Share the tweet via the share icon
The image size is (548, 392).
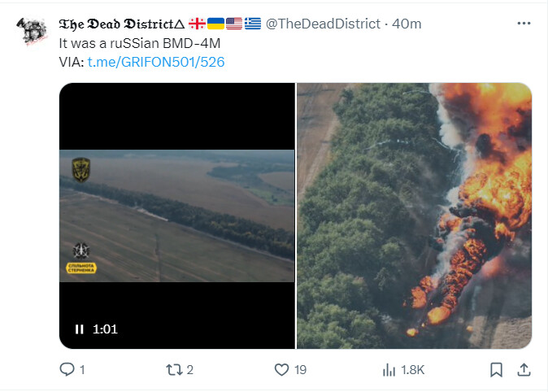click(x=524, y=370)
